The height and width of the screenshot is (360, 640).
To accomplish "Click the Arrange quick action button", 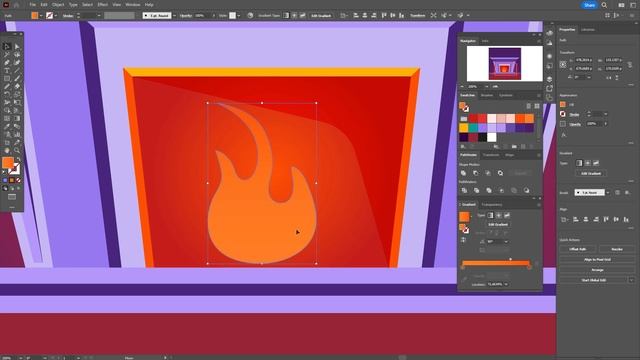I will tap(598, 270).
